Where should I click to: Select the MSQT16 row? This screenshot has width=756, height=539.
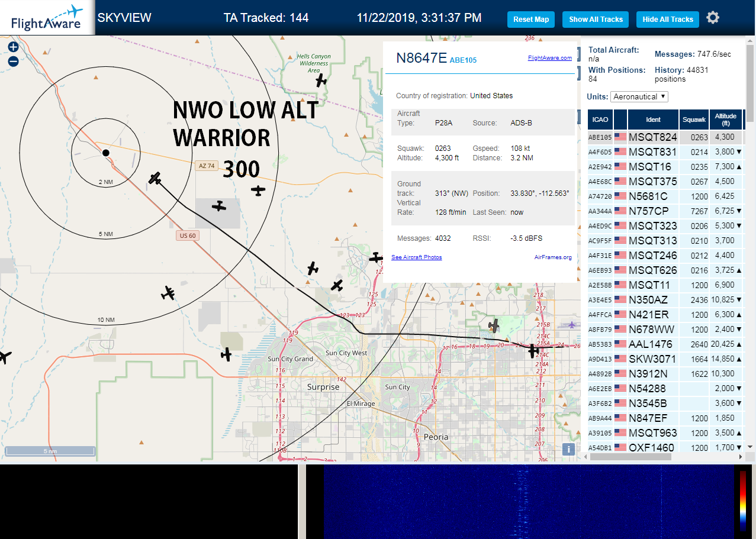[665, 166]
